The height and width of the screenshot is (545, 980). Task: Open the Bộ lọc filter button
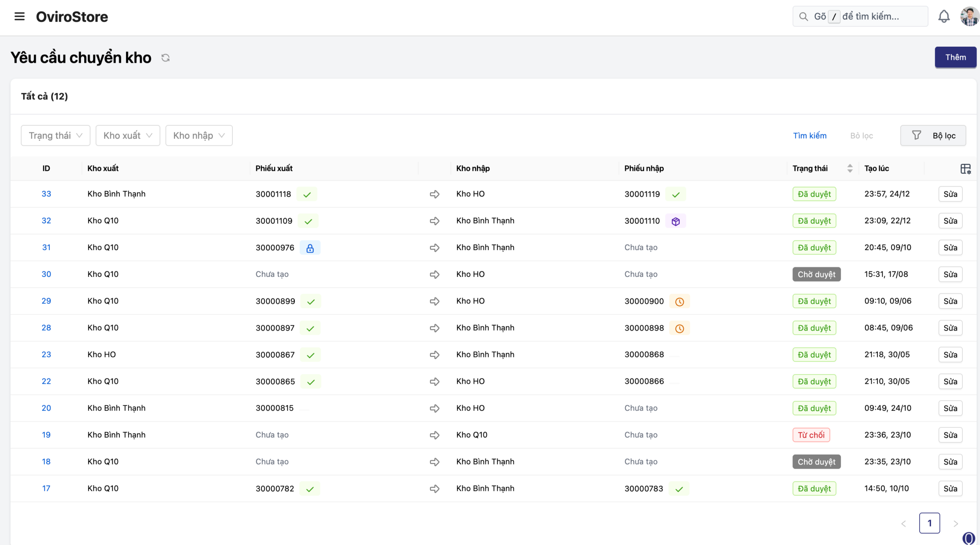tap(933, 136)
